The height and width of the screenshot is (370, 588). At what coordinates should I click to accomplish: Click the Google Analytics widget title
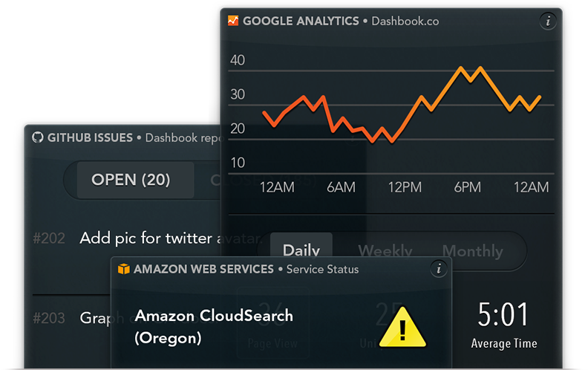[x=341, y=21]
